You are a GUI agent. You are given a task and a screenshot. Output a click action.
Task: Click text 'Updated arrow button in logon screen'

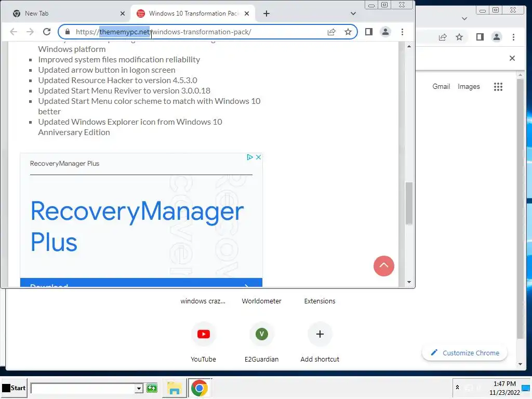click(x=107, y=70)
